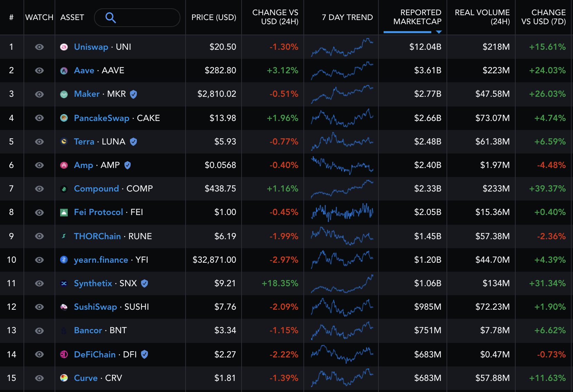Image resolution: width=573 pixels, height=392 pixels.
Task: Click Maker price $2,810.02
Action: click(217, 94)
